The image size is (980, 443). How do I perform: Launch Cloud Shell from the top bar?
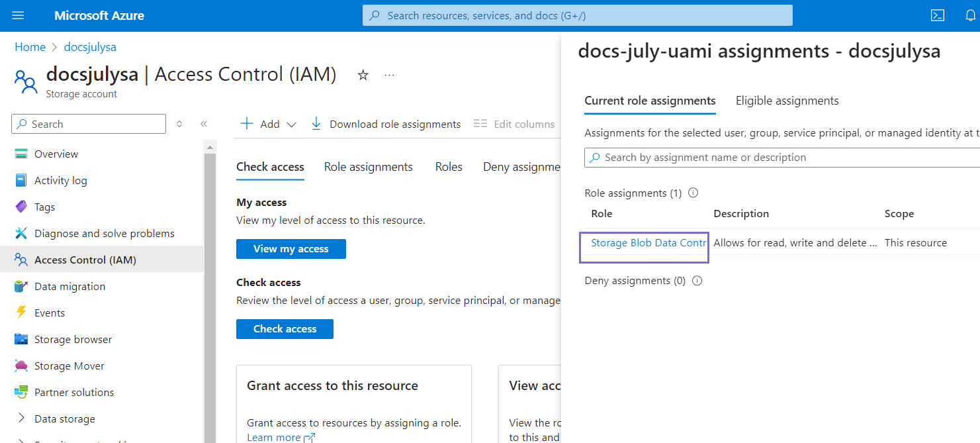pos(937,16)
